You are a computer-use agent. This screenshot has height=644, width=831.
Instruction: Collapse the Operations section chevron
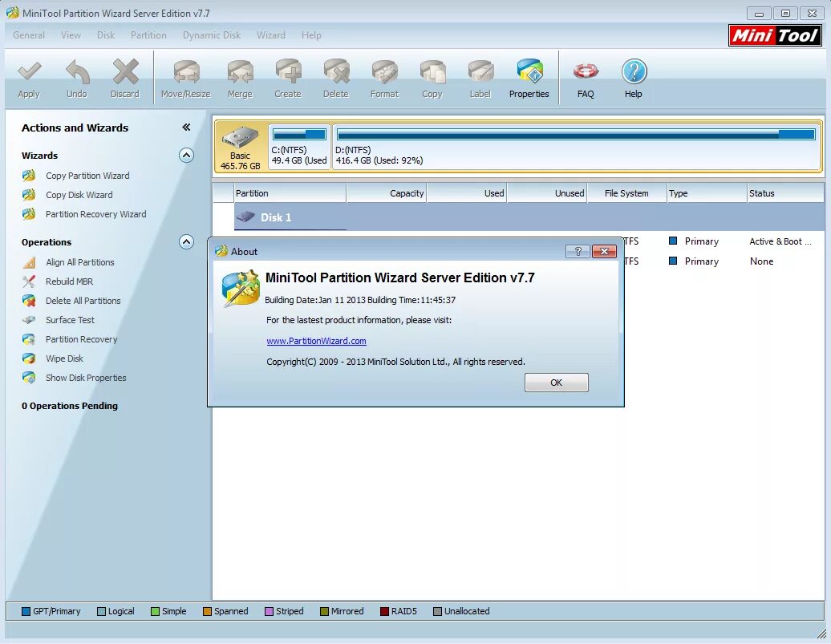186,242
